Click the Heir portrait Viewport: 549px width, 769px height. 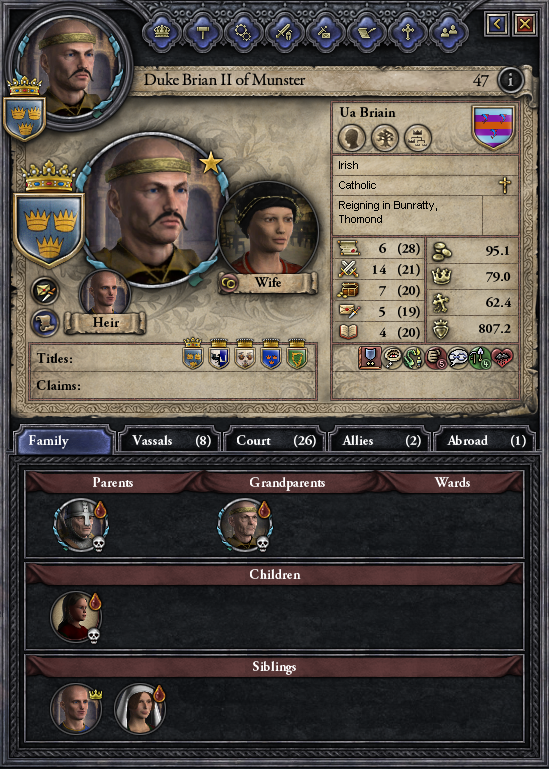coord(105,294)
